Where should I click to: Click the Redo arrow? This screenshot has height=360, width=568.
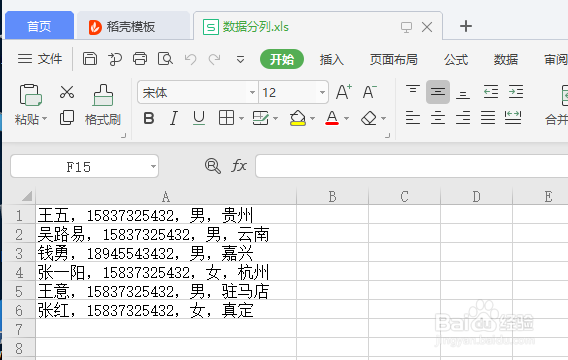tap(214, 59)
